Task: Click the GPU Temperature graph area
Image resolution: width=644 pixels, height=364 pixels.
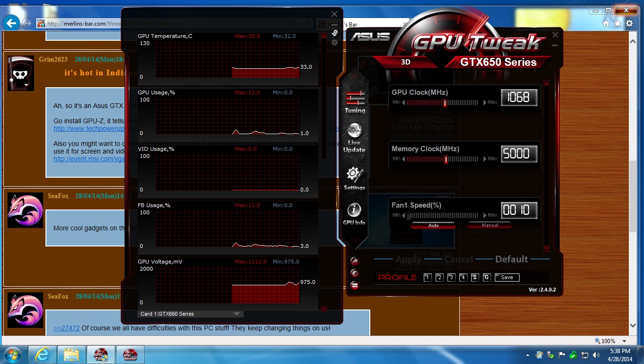Action: tap(228, 59)
